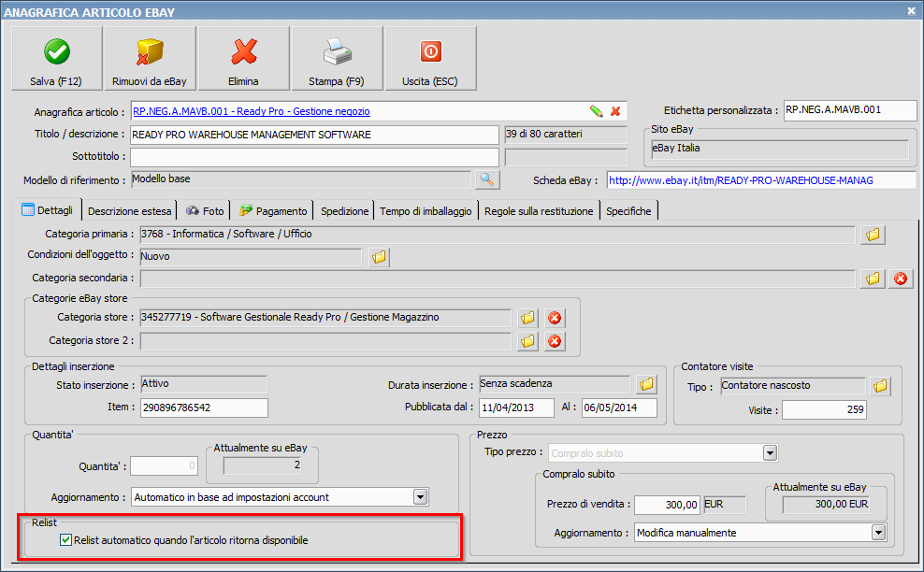Click into Sottotitolo field
The image size is (924, 572).
coord(314,157)
